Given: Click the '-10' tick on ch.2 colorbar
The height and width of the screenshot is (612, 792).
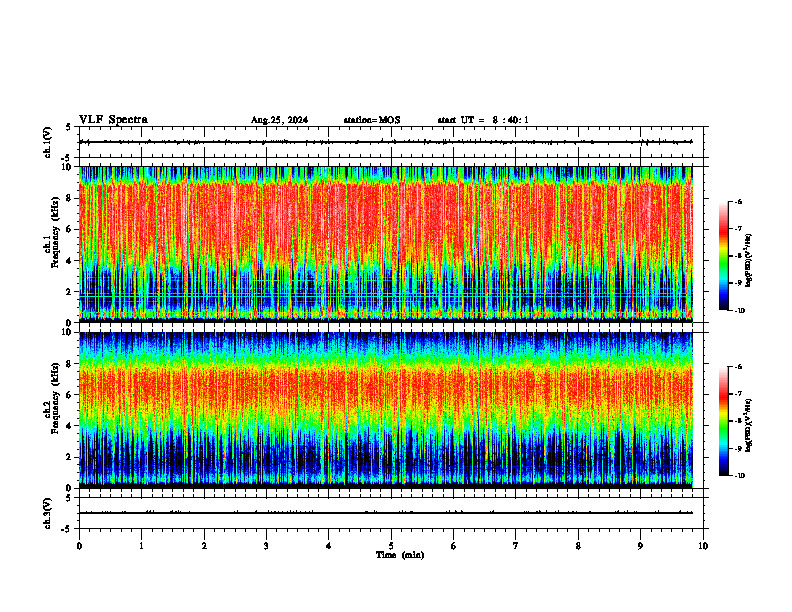Looking at the screenshot, I should [x=740, y=476].
